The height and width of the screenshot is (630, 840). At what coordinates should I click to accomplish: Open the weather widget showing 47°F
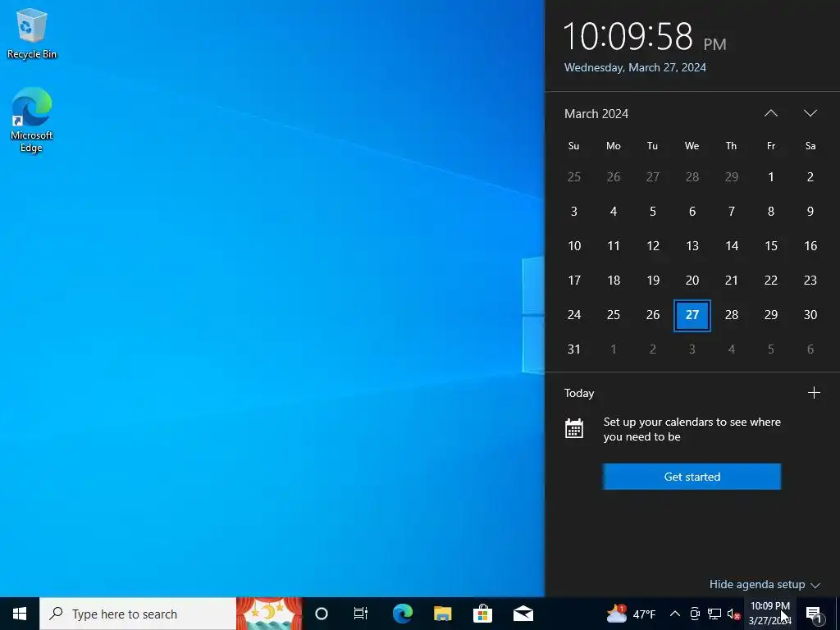pos(631,614)
